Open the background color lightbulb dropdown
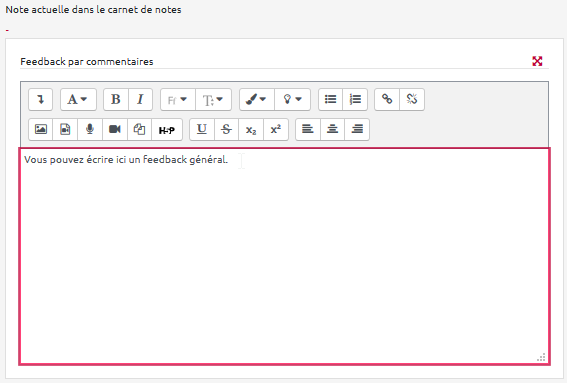This screenshot has height=383, width=567. (x=293, y=99)
